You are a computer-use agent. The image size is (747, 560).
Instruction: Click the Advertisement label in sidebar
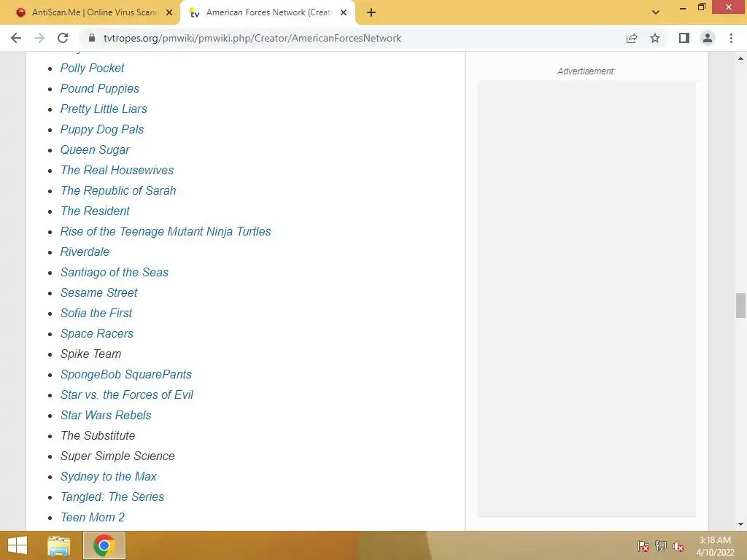coord(587,71)
